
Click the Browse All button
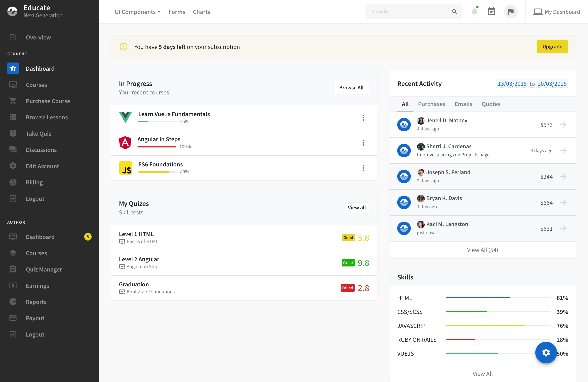(x=351, y=88)
